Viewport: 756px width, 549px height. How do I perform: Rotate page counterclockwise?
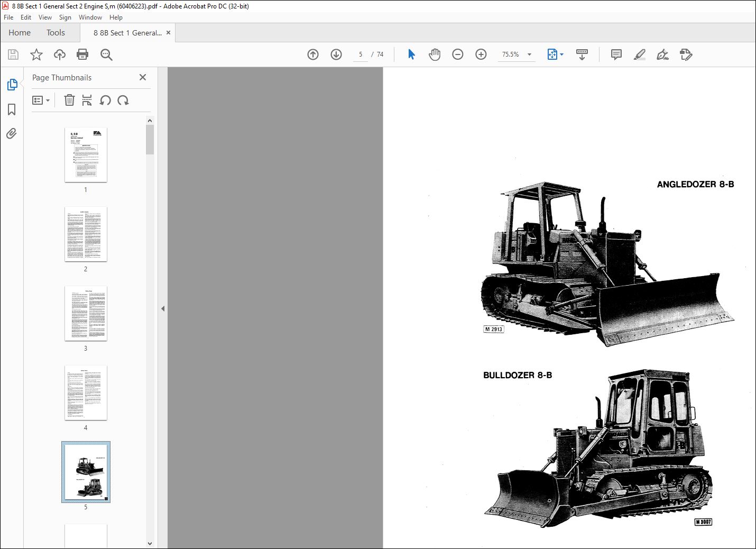pyautogui.click(x=105, y=100)
